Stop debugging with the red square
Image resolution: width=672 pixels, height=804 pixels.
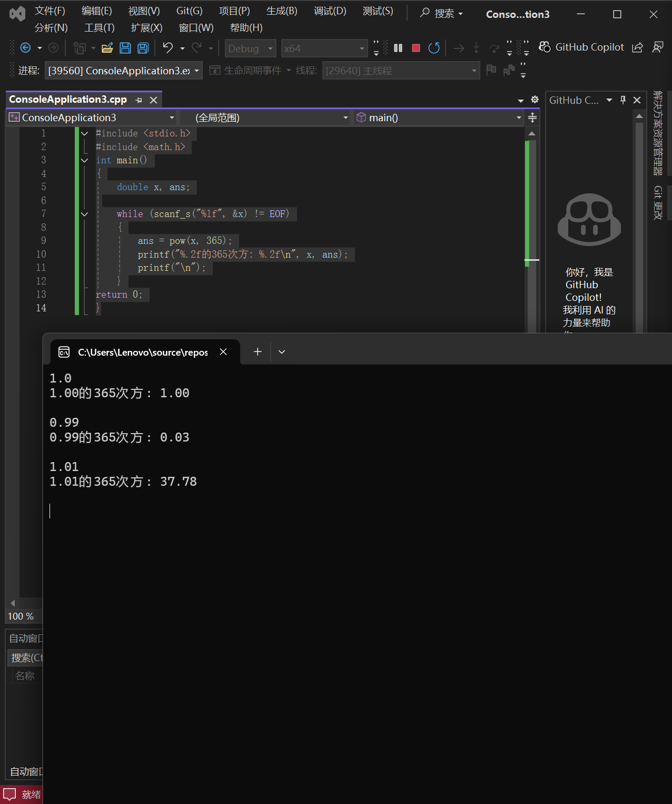[x=416, y=48]
